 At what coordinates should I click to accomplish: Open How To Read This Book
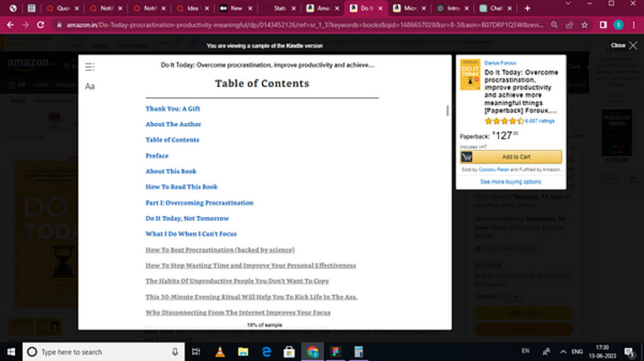(x=182, y=187)
